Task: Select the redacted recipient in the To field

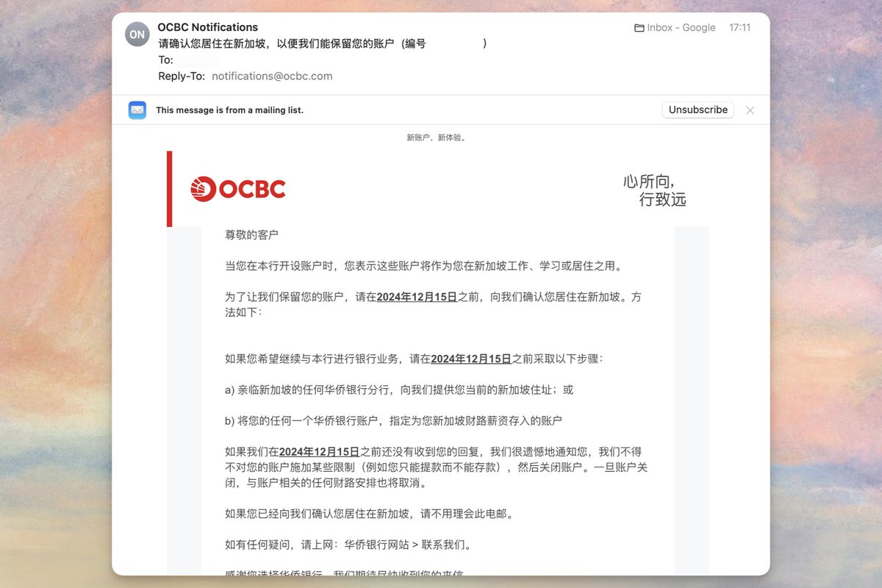Action: [x=196, y=60]
